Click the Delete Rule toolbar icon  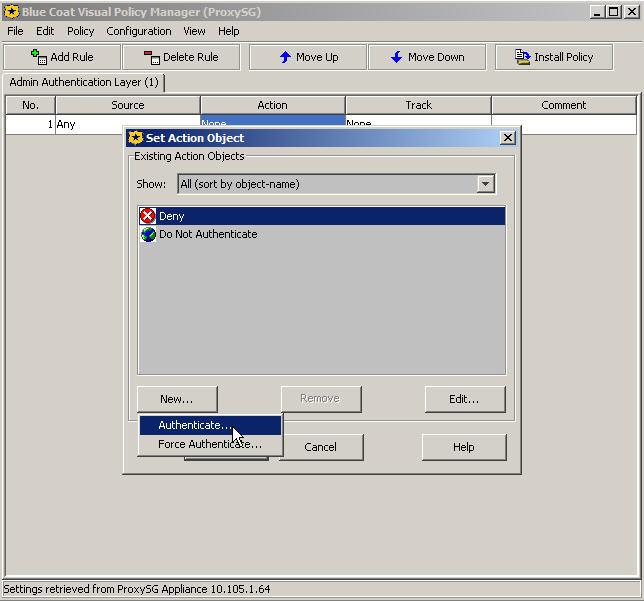tap(151, 57)
